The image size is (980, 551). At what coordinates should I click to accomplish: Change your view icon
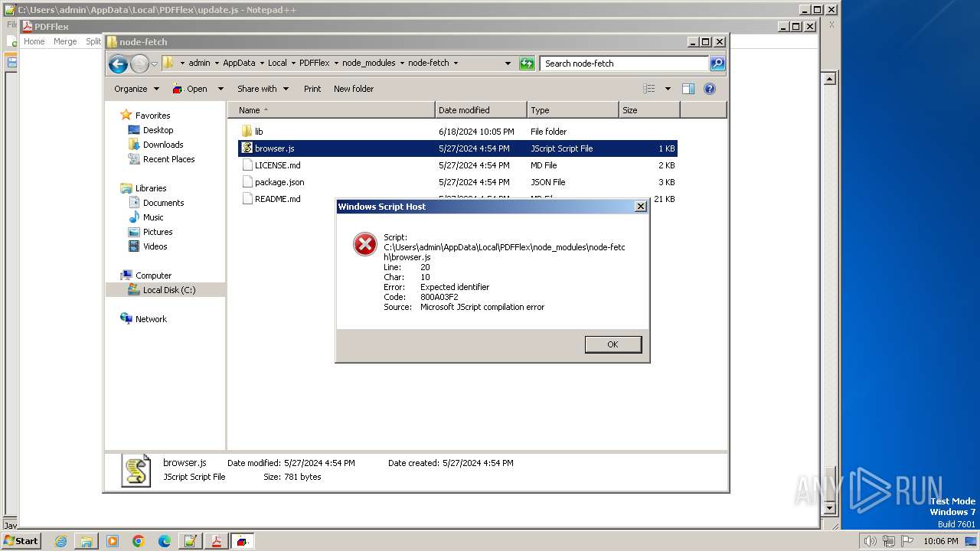coord(649,89)
